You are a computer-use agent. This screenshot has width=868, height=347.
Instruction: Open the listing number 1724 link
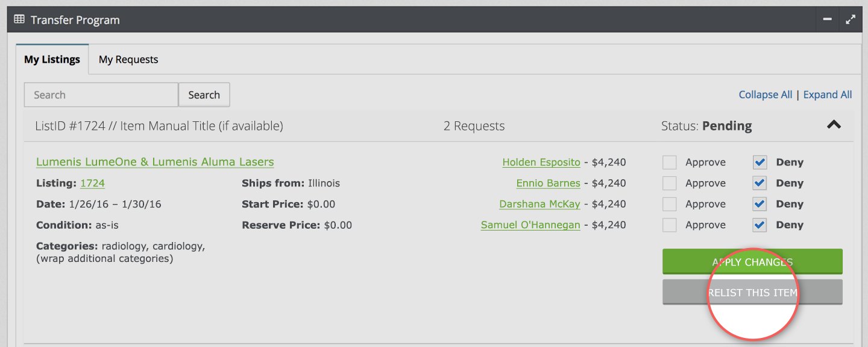click(x=92, y=183)
